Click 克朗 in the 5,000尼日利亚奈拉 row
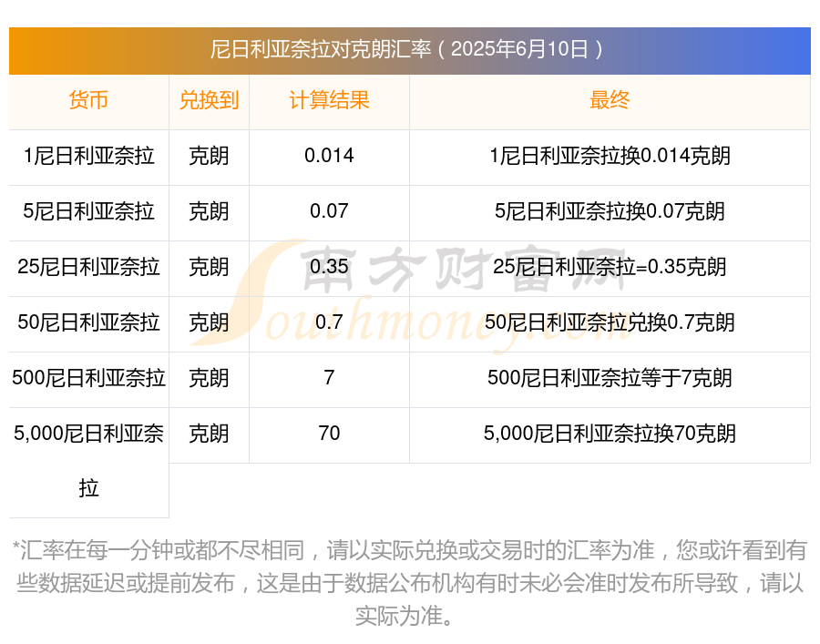820x644 pixels. [x=209, y=434]
